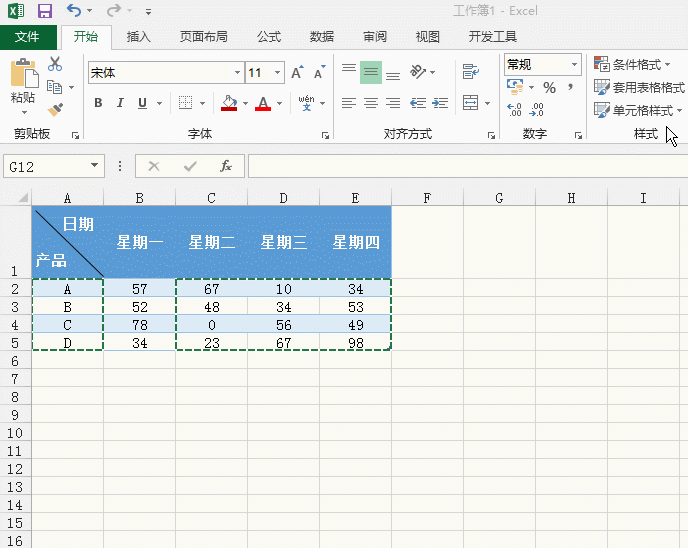Click the Copy icon in clipboard group
This screenshot has width=688, height=548.
coord(54,87)
